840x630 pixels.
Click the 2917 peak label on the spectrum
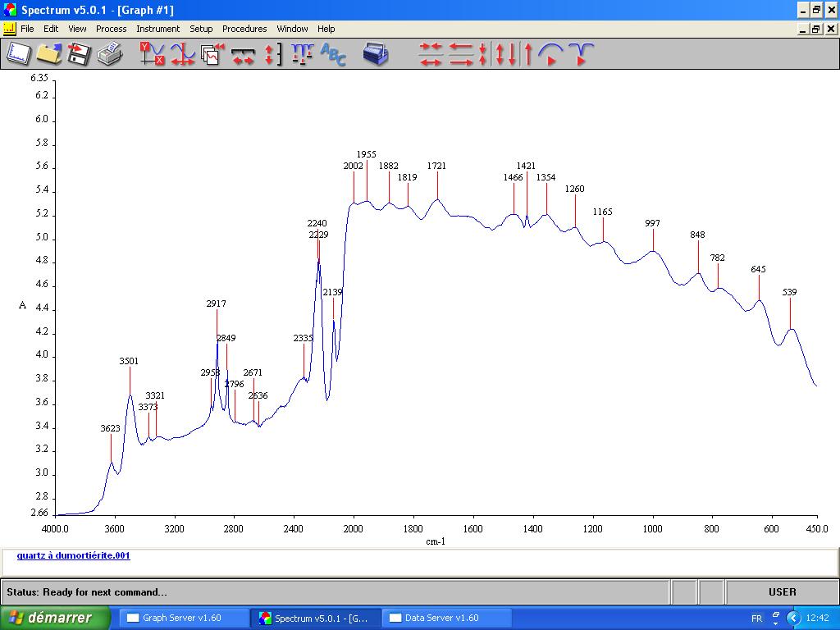tap(216, 304)
